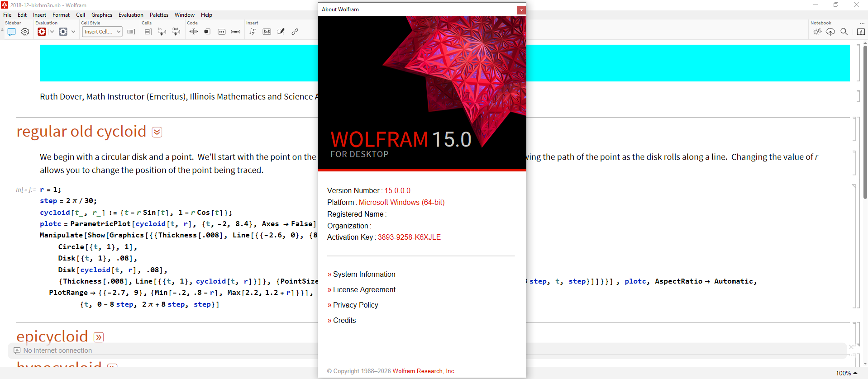This screenshot has height=379, width=868.
Task: Click the parenthesized comment (*—*) icon
Action: [236, 32]
